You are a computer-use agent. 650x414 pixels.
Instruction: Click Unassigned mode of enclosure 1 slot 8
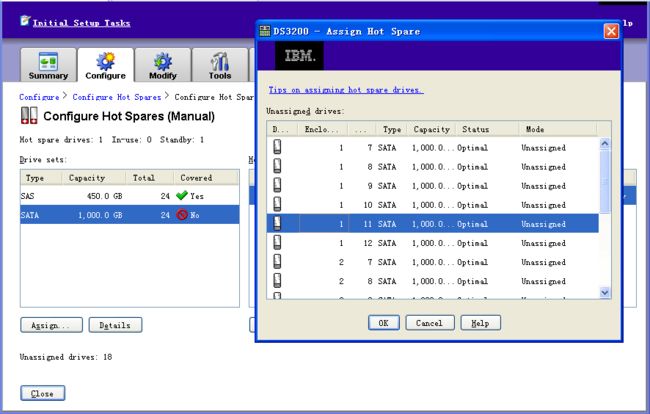(543, 167)
